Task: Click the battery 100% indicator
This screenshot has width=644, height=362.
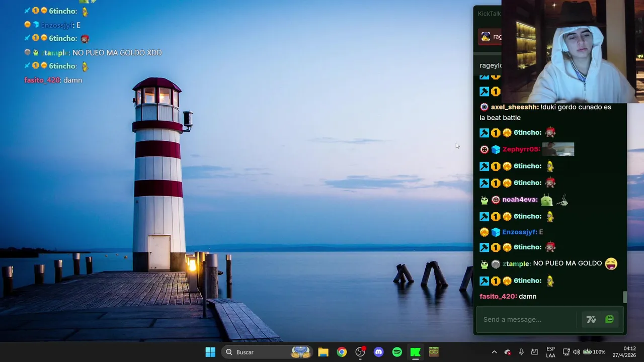Action: point(594,352)
